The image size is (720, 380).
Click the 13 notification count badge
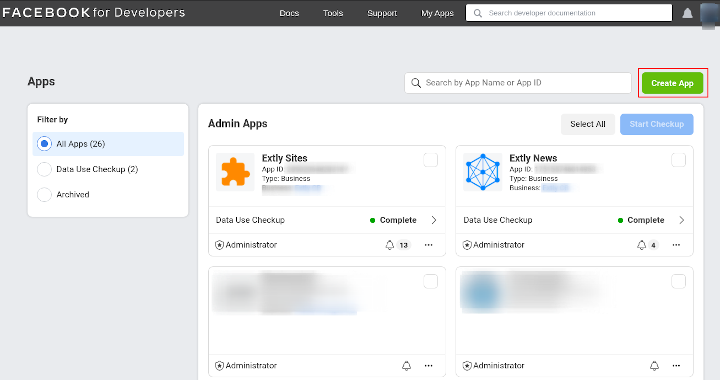click(x=404, y=245)
